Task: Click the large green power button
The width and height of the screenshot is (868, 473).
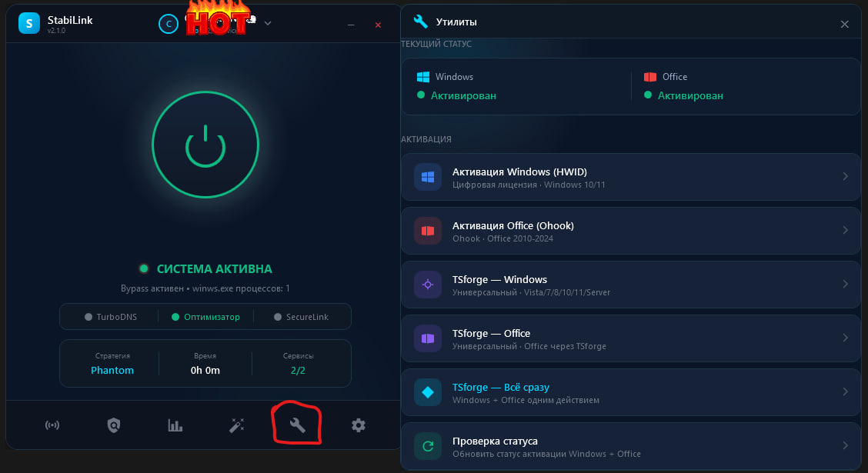Action: 205,145
